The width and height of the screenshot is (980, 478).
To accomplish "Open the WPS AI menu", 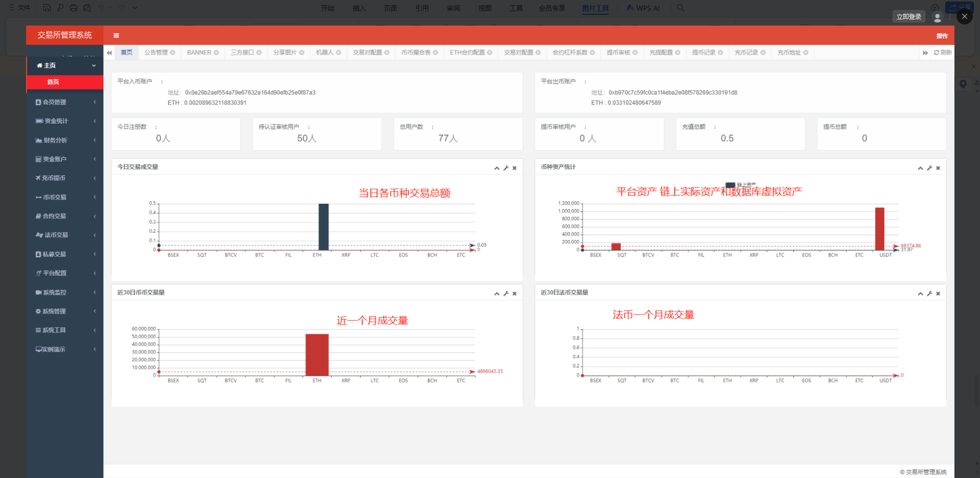I will (643, 8).
